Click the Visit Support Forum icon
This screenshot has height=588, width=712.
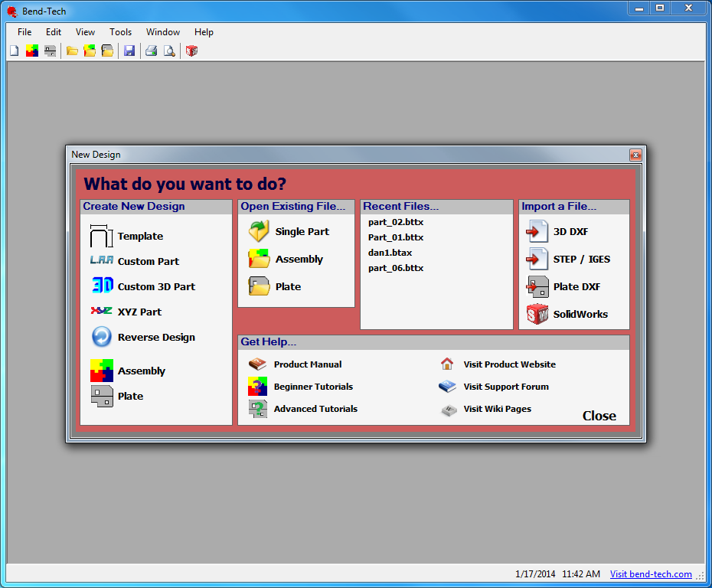447,387
